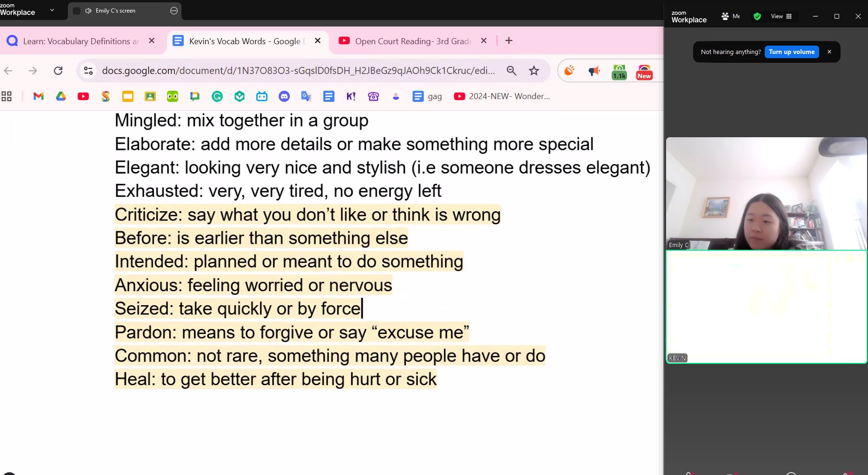Click the zoom magnifier icon in address bar
Screen dimensions: 868x475
point(512,71)
